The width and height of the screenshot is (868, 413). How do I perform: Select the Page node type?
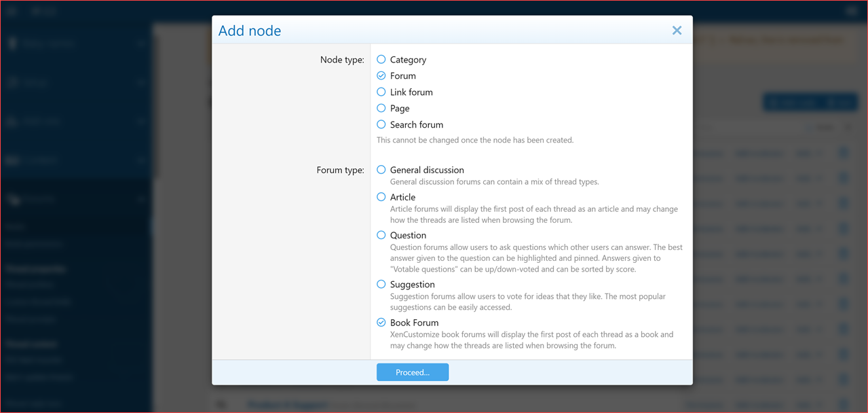click(x=381, y=108)
